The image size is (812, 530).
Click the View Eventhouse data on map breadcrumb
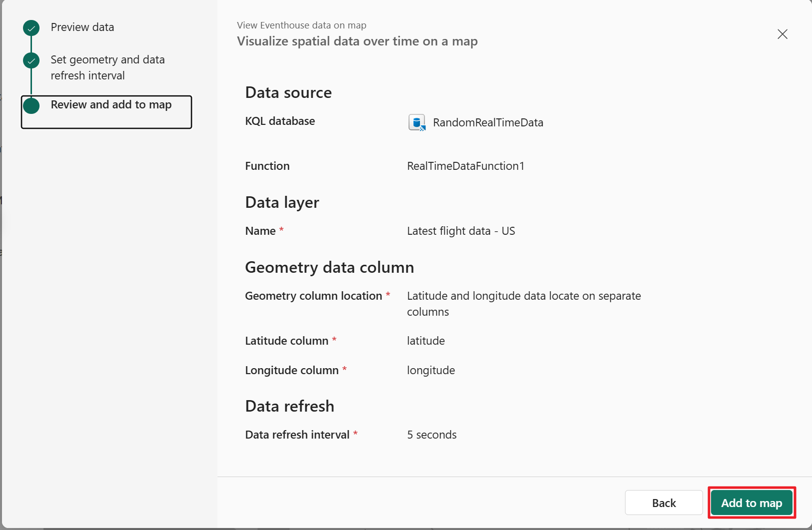301,25
